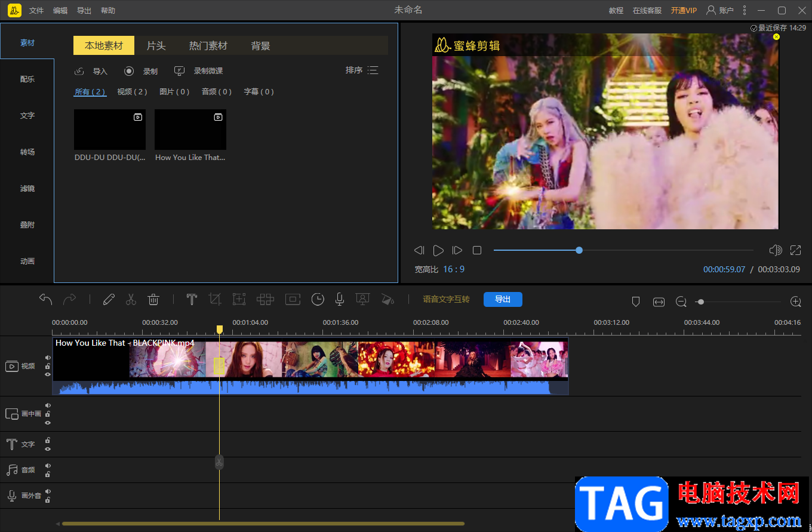Lock the 画外音 voiceover track
This screenshot has width=812, height=532.
48,500
